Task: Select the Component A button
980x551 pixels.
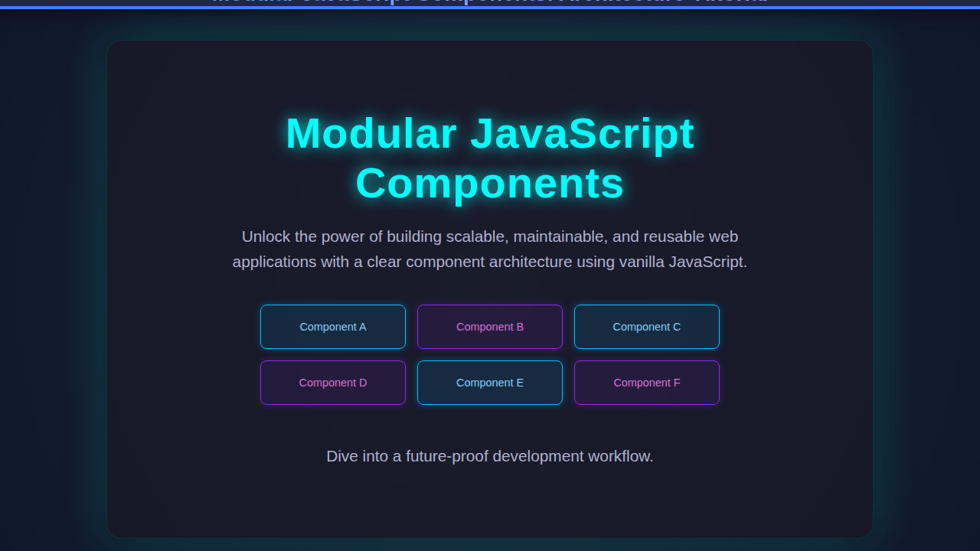Action: click(x=333, y=327)
